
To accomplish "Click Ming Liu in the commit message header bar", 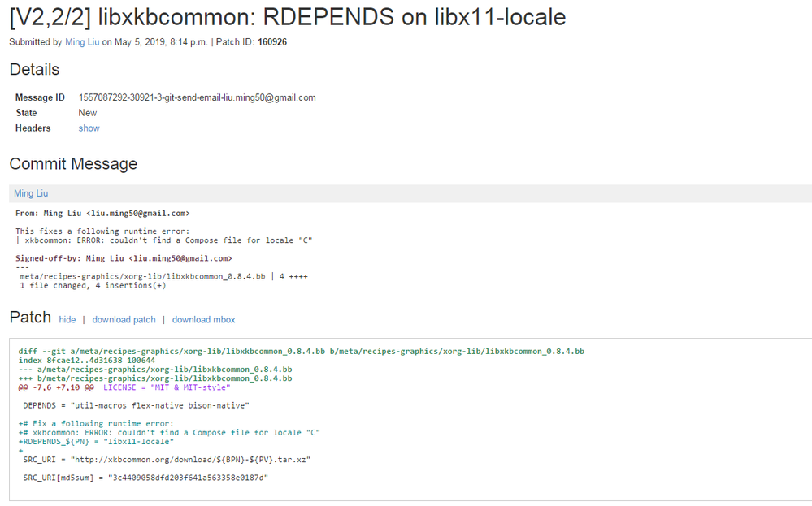I will click(x=31, y=193).
